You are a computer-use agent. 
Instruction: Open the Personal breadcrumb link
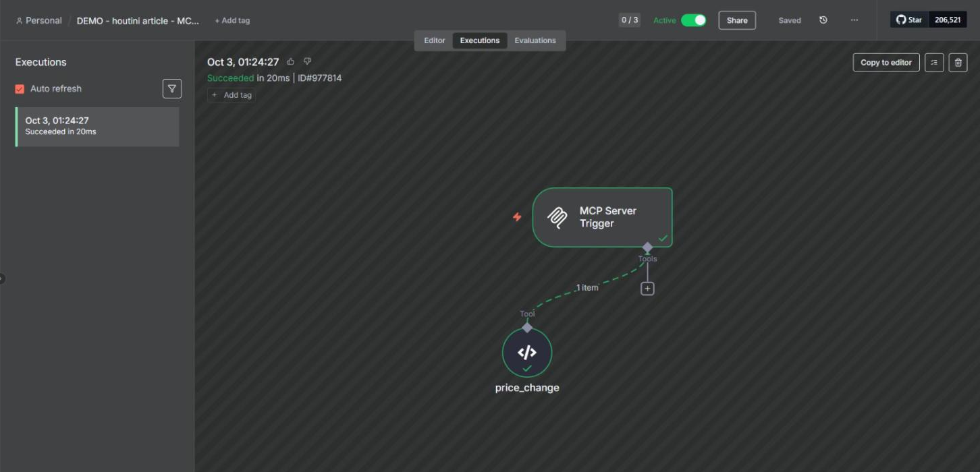(38, 20)
